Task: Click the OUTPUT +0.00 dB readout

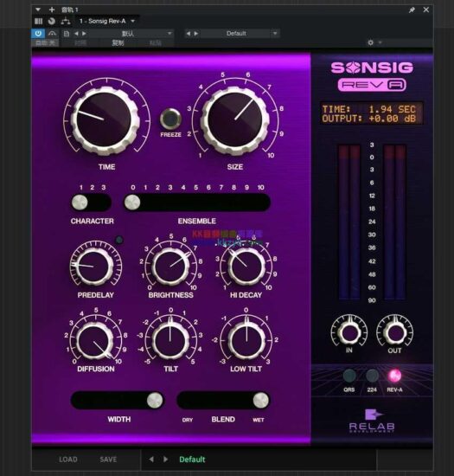Action: coord(368,119)
